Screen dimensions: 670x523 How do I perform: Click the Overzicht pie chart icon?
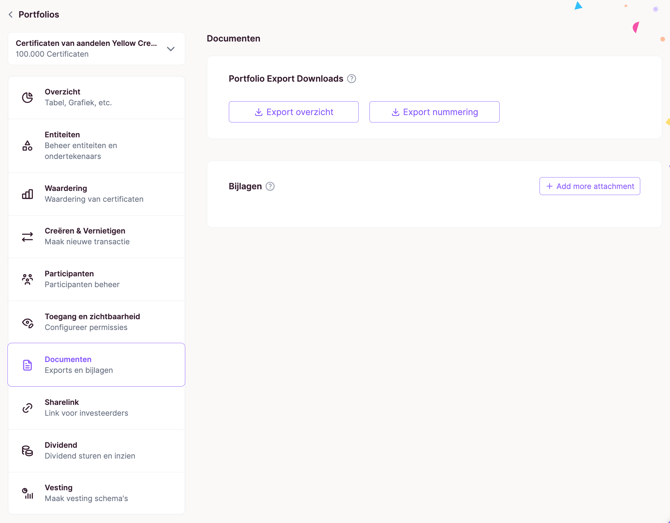pos(27,98)
